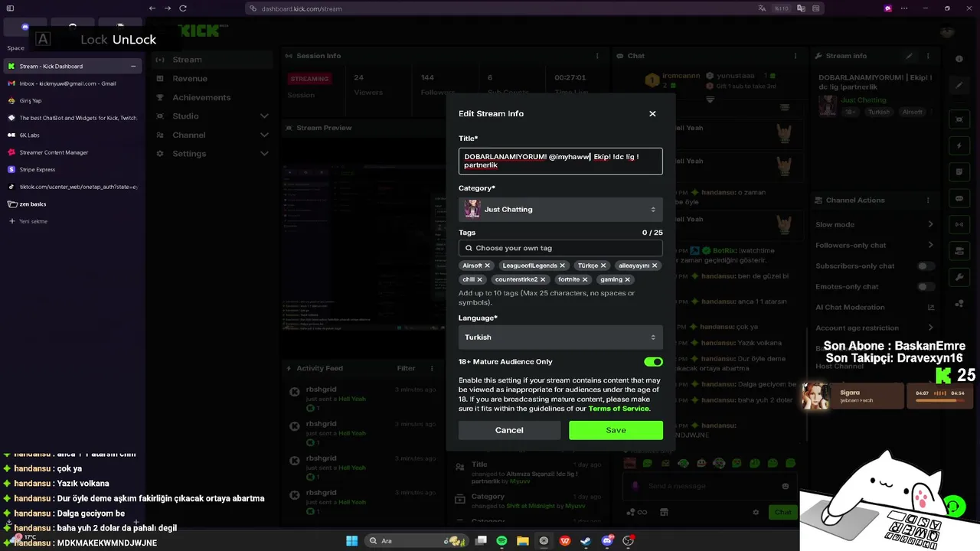The height and width of the screenshot is (551, 980).
Task: Reload the current page
Action: (183, 8)
